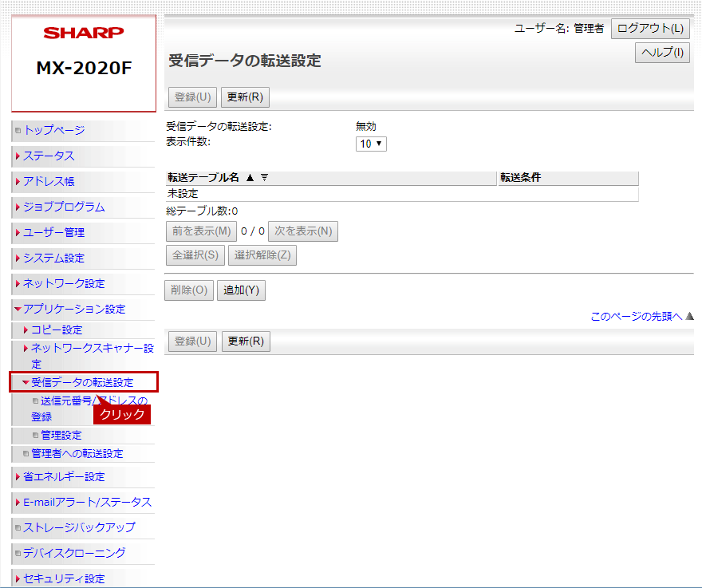This screenshot has width=702, height=588.
Task: Click the top 更新(R) button
Action: pos(245,97)
